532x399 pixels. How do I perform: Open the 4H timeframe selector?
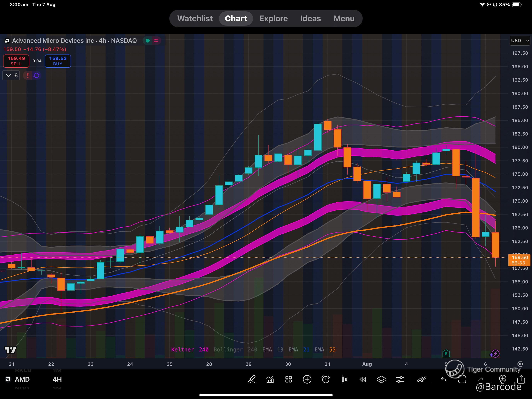point(57,379)
